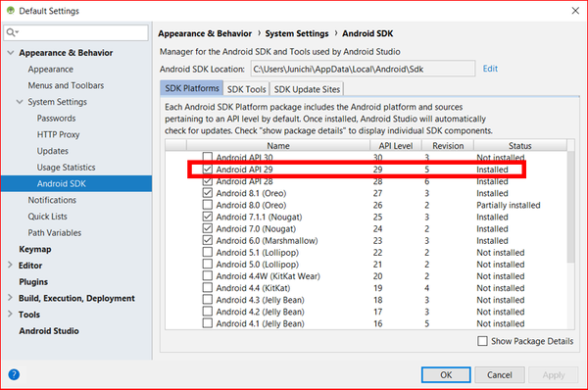Enable Show Package Details checkbox
The width and height of the screenshot is (588, 390).
point(482,341)
